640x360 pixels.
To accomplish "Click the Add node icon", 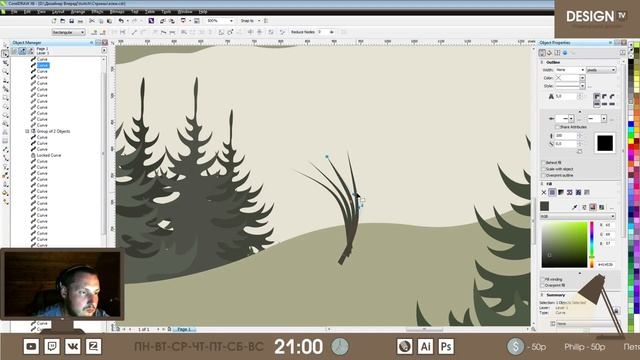I will coord(94,32).
